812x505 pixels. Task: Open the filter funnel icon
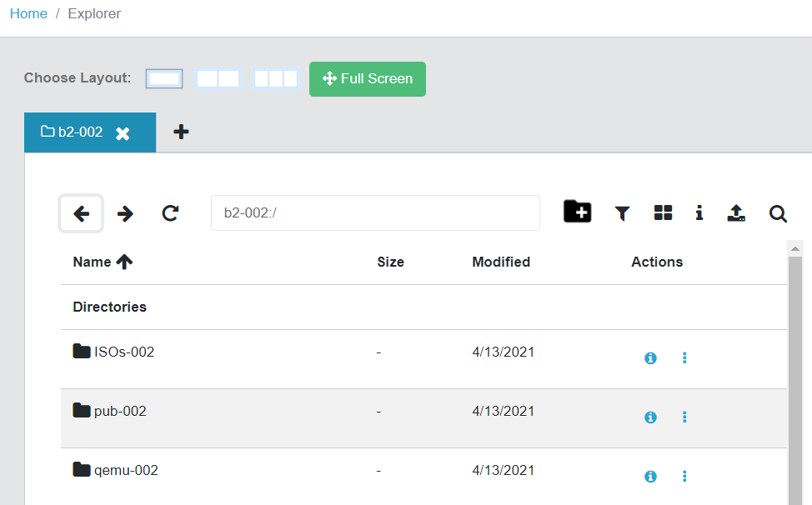pos(622,213)
